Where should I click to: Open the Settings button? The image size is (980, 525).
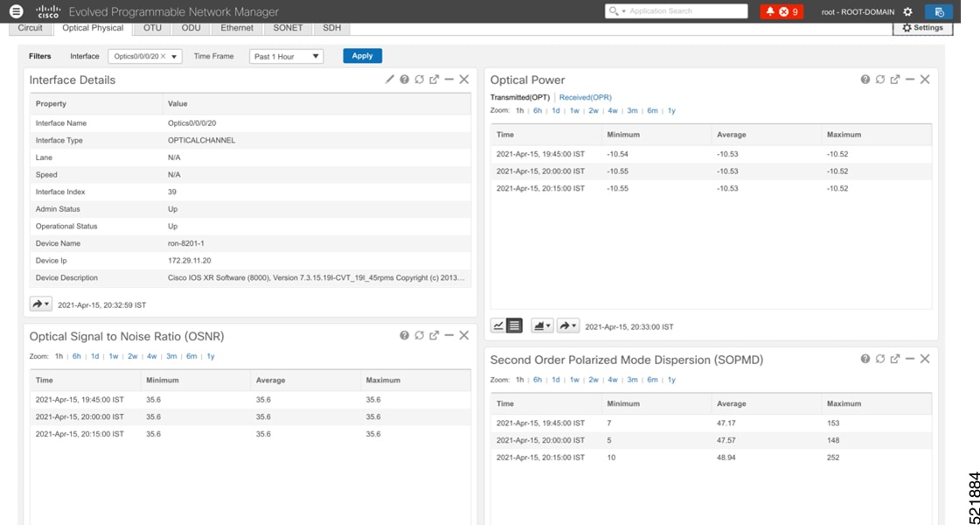(922, 28)
